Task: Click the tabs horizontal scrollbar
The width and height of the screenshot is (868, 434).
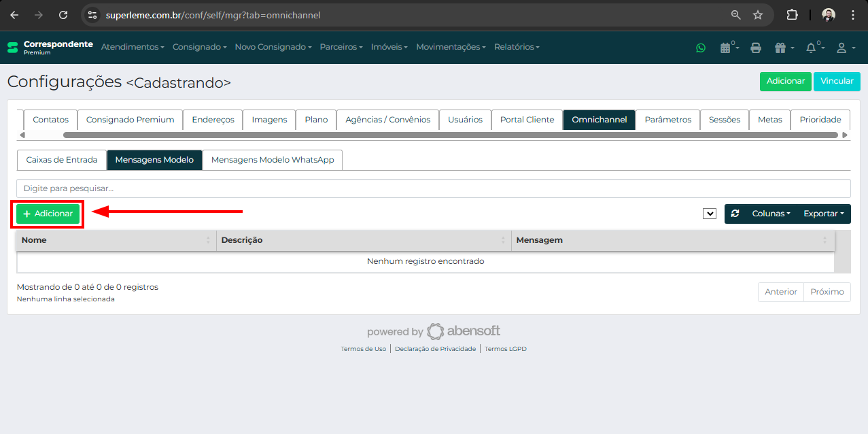Action: (450, 135)
